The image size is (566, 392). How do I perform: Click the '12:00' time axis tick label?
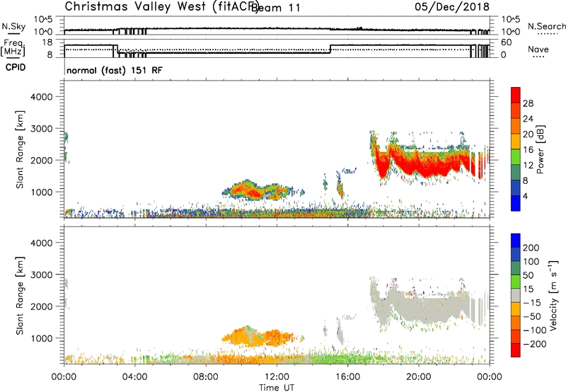pyautogui.click(x=277, y=377)
